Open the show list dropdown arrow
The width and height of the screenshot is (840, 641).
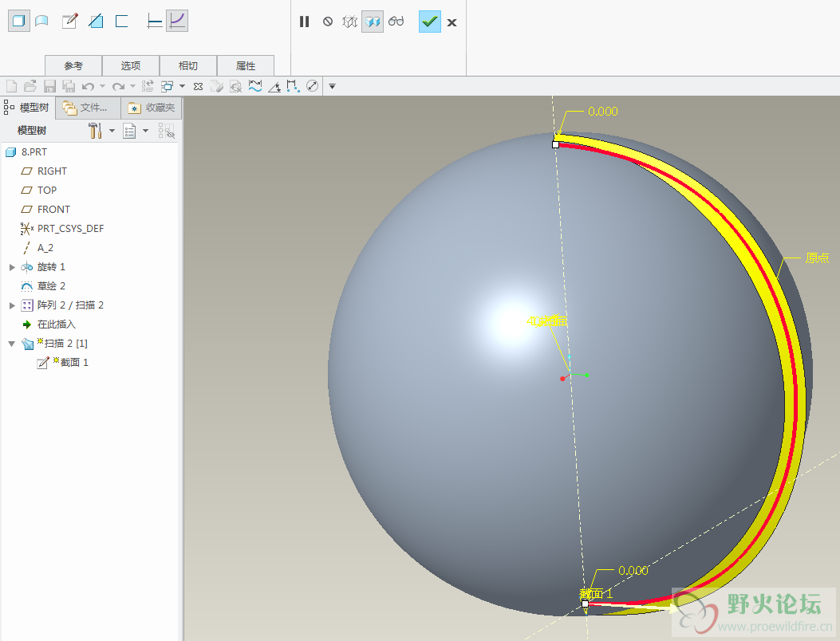point(146,131)
